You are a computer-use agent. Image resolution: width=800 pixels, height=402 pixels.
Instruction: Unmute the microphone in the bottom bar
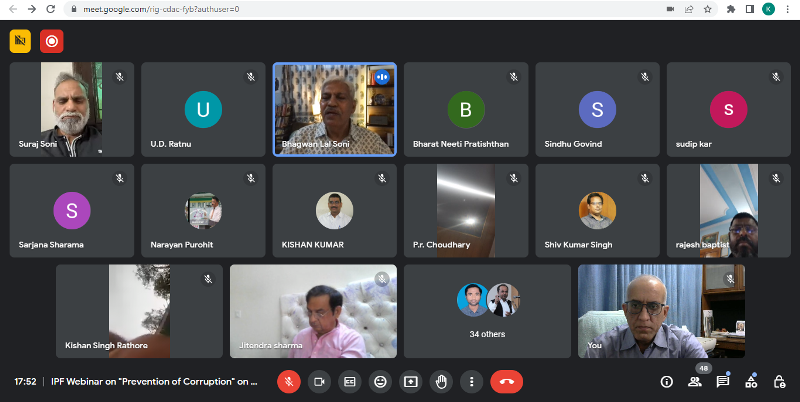[288, 381]
